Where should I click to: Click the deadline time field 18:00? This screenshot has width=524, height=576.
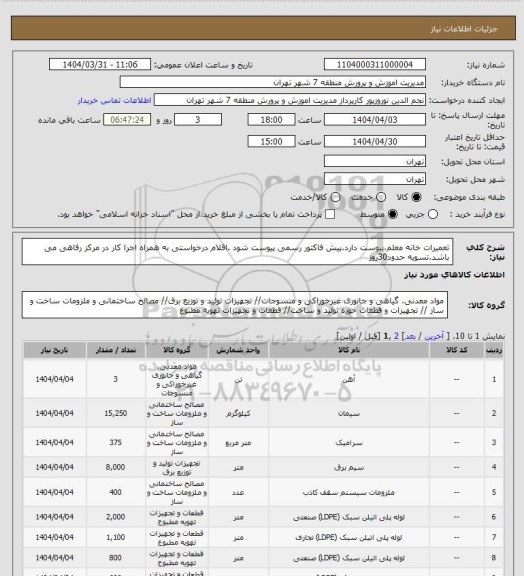pos(272,120)
